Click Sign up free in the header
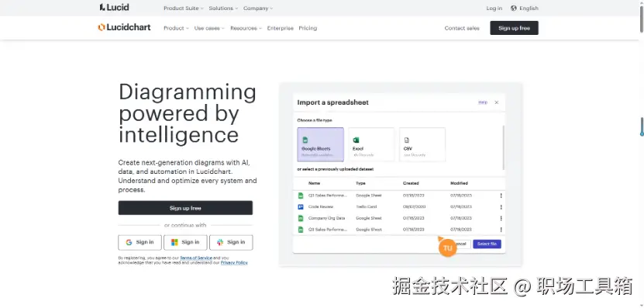The width and height of the screenshot is (644, 308). click(515, 28)
